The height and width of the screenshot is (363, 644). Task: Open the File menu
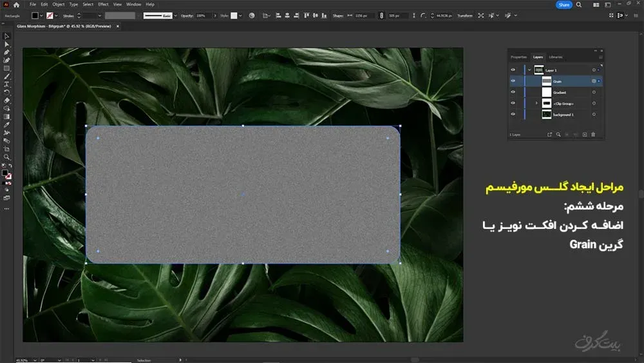coord(33,5)
